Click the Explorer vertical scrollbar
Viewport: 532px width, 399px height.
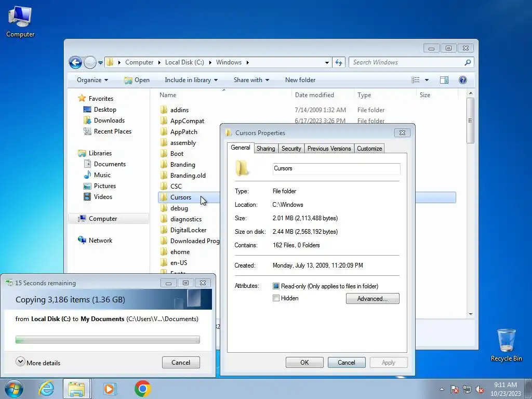[470, 121]
